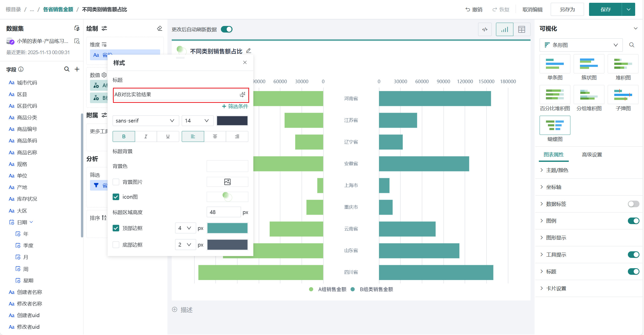Image resolution: width=644 pixels, height=335 pixels.
Task: Switch to the 高级设置 tab
Action: 592,155
